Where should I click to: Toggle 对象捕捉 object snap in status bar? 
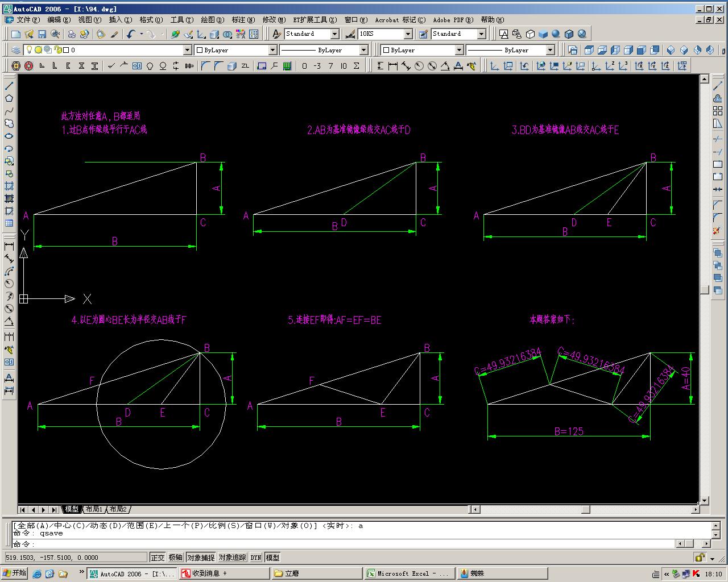201,558
